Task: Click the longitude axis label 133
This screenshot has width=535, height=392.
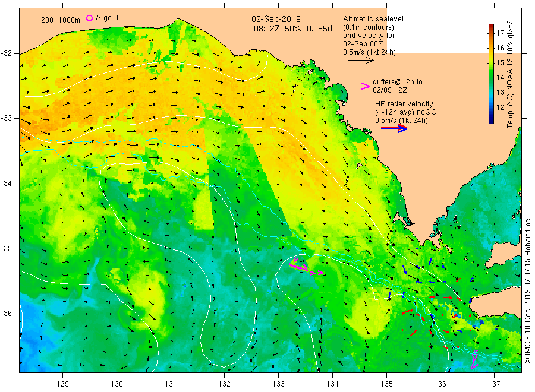Action: [278, 384]
